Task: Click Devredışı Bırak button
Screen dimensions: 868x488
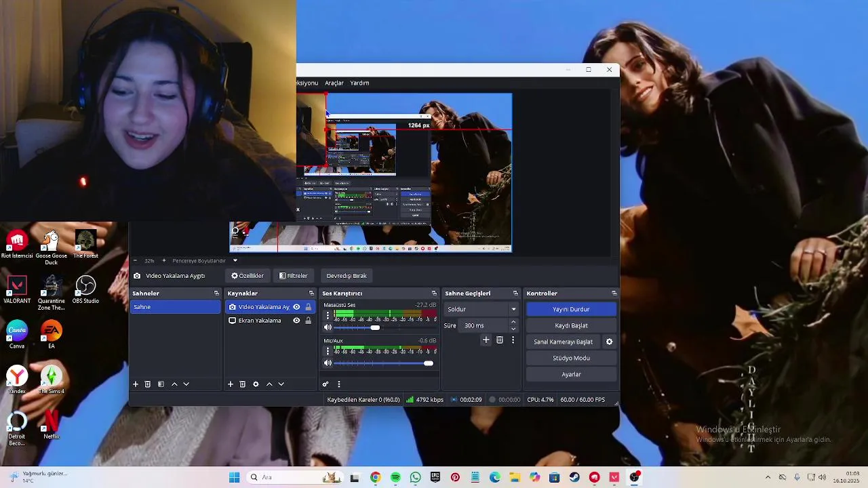Action: point(347,276)
